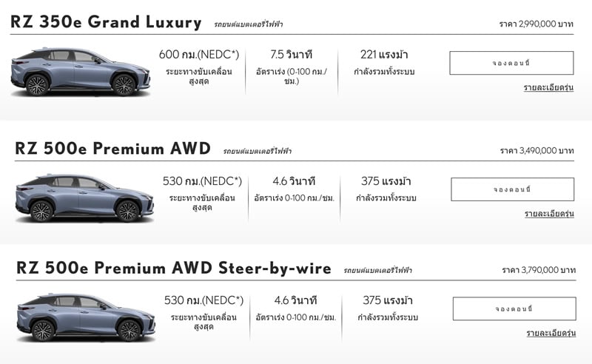This screenshot has width=592, height=364.
Task: Click the 4.6 seconds figure under the 3,490,000 baht model
Action: tap(294, 181)
